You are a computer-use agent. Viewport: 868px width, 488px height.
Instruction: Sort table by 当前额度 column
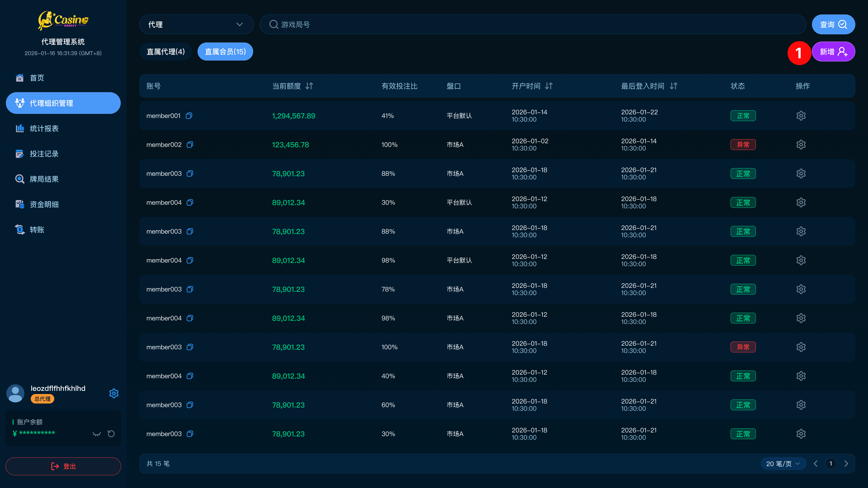(x=309, y=86)
